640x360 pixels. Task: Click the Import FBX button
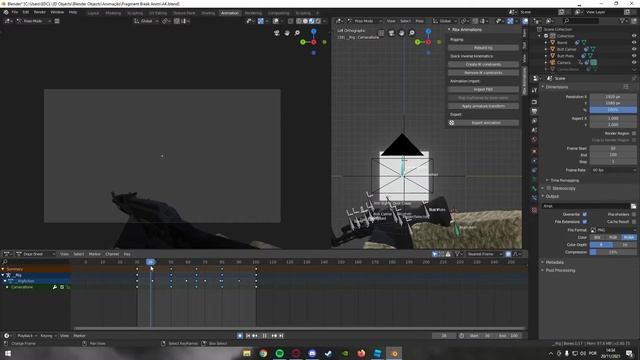tap(483, 89)
